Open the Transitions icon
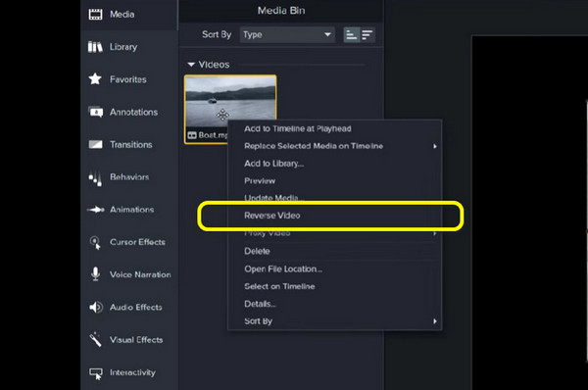The image size is (588, 390). pos(96,144)
